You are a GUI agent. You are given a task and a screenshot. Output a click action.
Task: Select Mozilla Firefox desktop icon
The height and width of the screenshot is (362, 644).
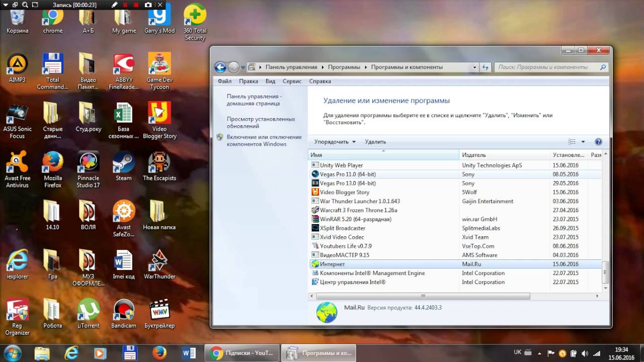53,170
